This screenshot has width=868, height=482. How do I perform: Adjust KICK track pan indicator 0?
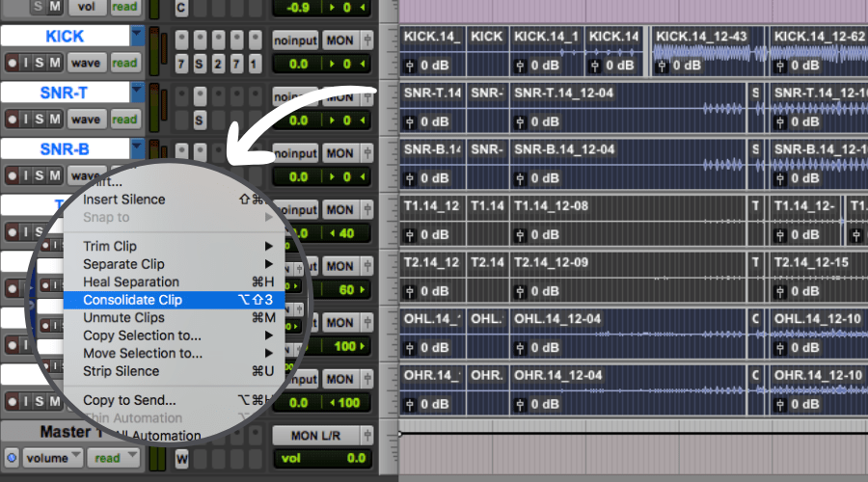coord(347,65)
